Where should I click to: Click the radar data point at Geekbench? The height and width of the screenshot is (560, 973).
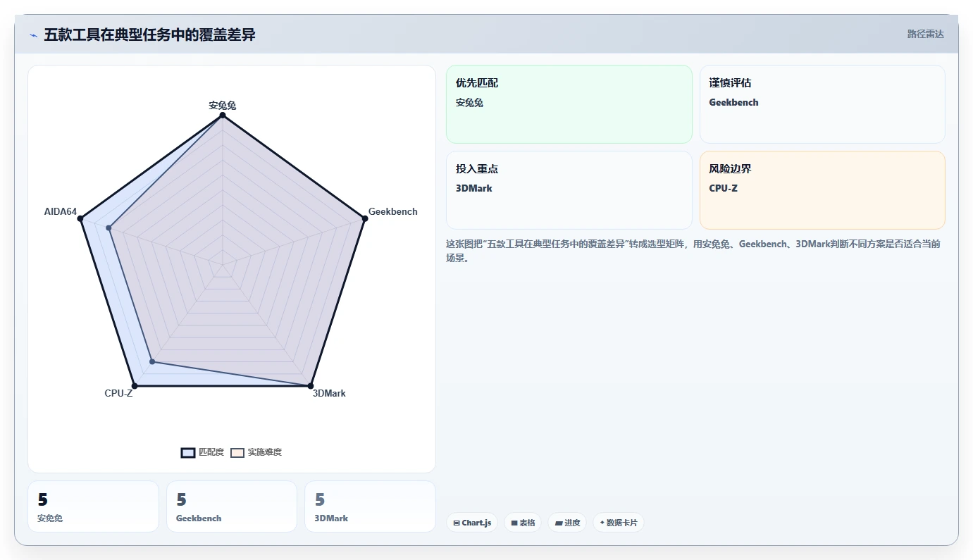364,219
